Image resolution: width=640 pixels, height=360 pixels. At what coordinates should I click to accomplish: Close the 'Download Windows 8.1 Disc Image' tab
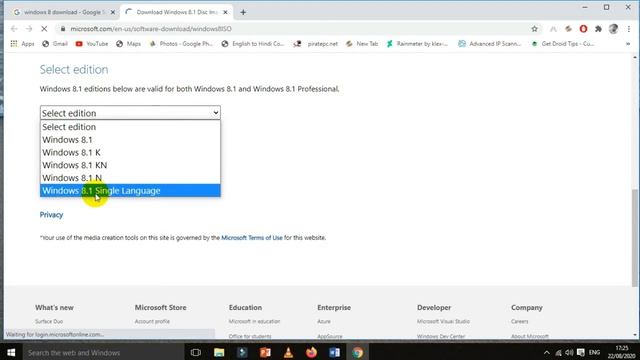coord(225,12)
